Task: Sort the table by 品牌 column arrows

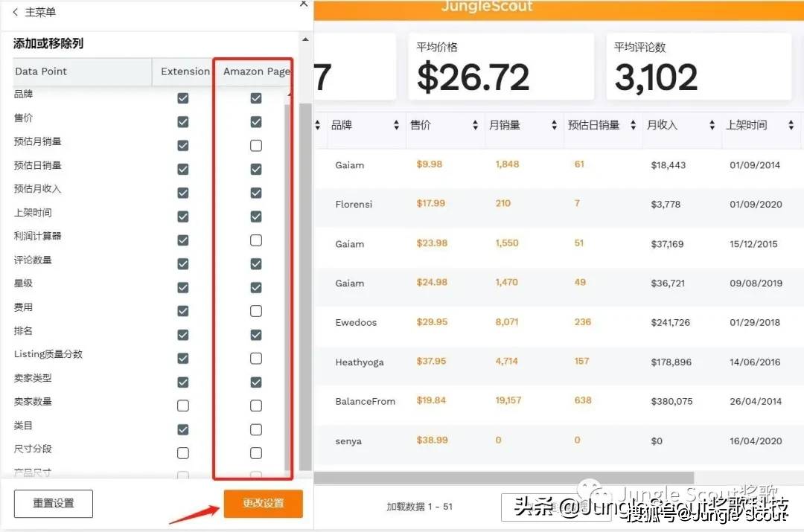Action: tap(396, 125)
